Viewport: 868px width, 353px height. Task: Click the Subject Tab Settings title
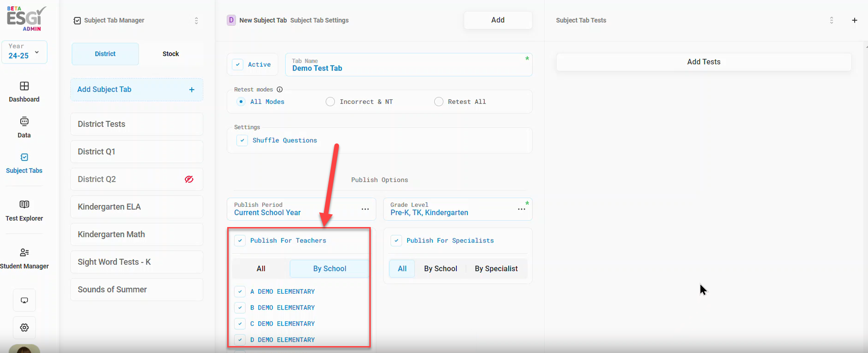pyautogui.click(x=319, y=20)
